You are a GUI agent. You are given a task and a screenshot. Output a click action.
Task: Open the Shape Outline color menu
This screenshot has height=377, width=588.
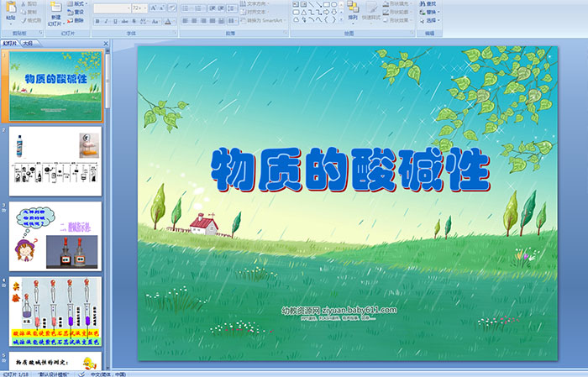point(398,12)
